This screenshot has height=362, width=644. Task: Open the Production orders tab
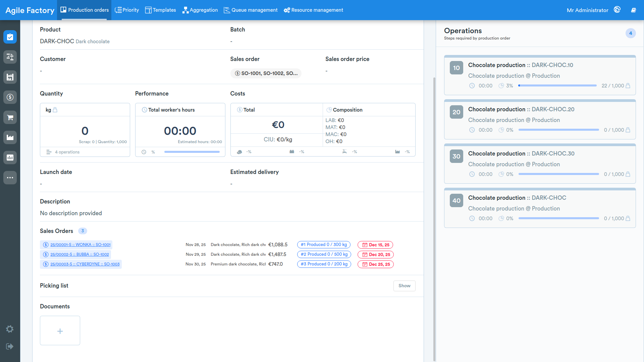[85, 10]
